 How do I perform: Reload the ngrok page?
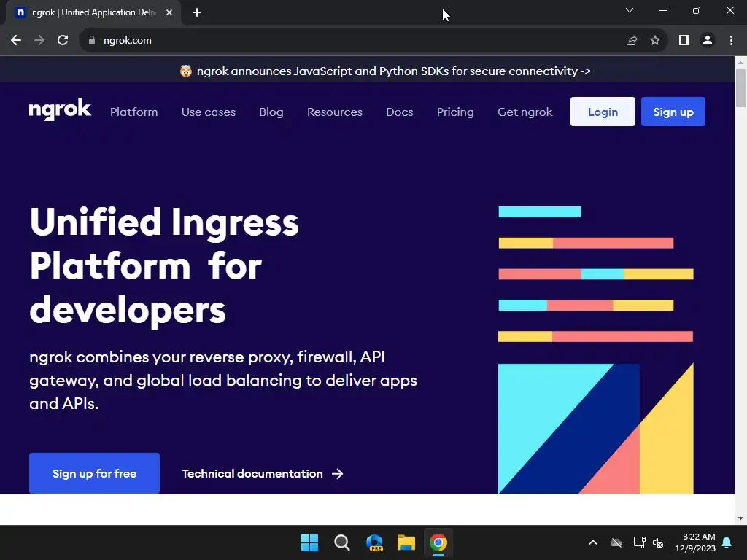[x=63, y=41]
